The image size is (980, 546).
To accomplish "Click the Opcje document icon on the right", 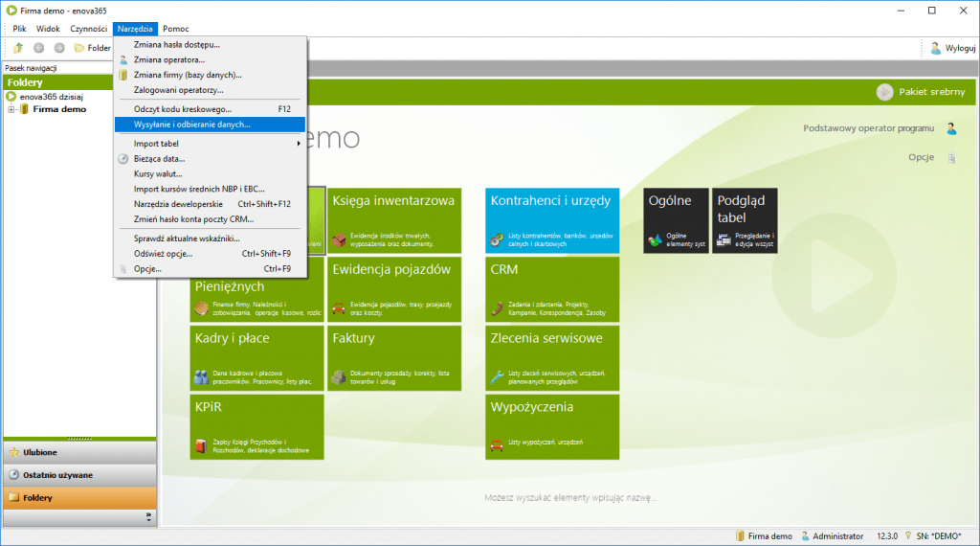I will point(950,157).
